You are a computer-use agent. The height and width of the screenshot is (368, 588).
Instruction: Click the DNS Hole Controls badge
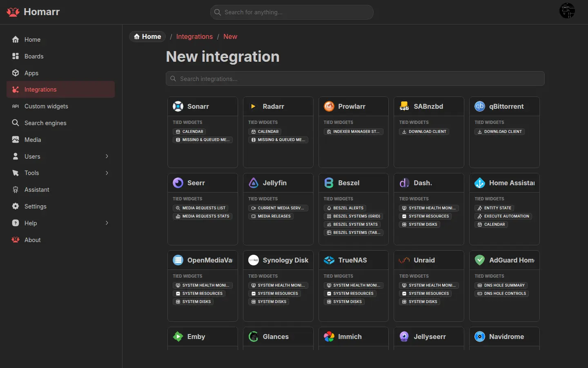click(502, 294)
